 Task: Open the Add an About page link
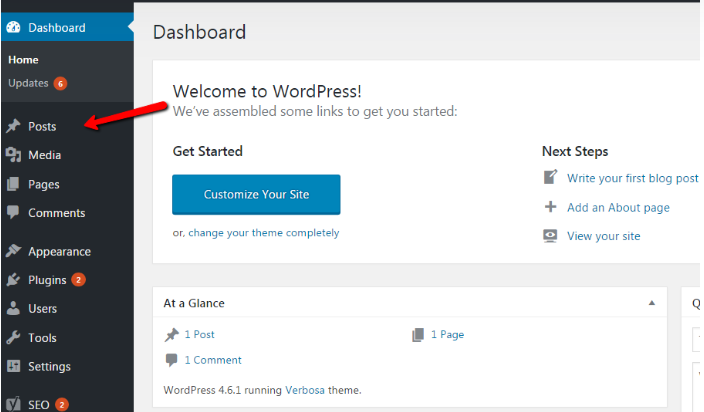[618, 207]
